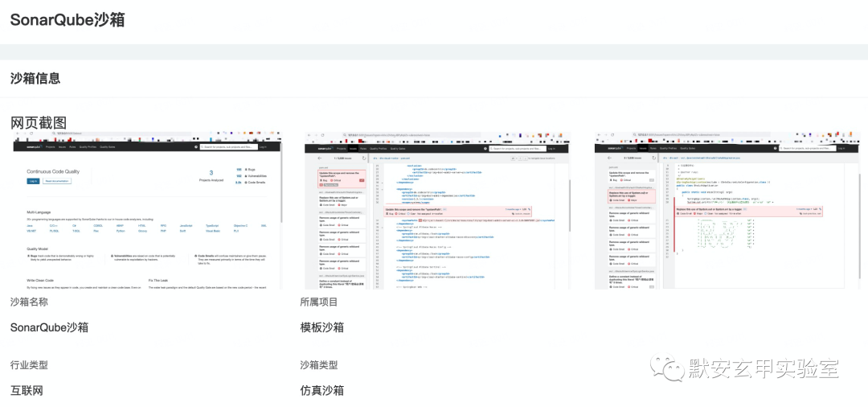Click the 沙箱信息 section heading
Image resolution: width=868 pixels, height=407 pixels.
35,78
